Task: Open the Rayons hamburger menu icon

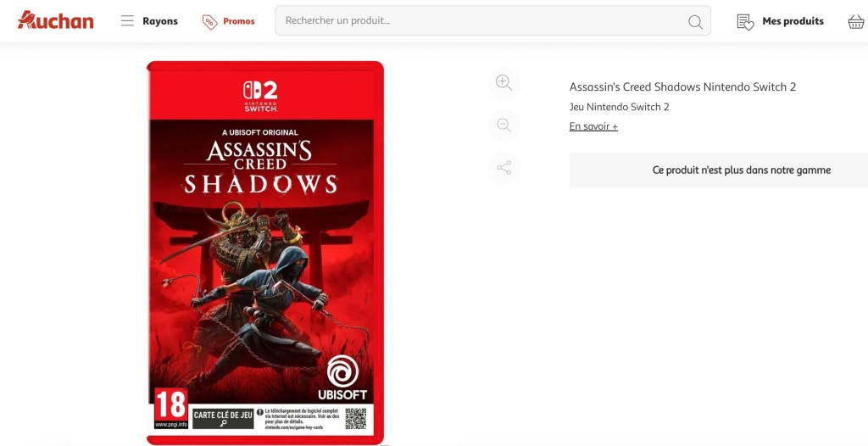Action: tap(127, 21)
